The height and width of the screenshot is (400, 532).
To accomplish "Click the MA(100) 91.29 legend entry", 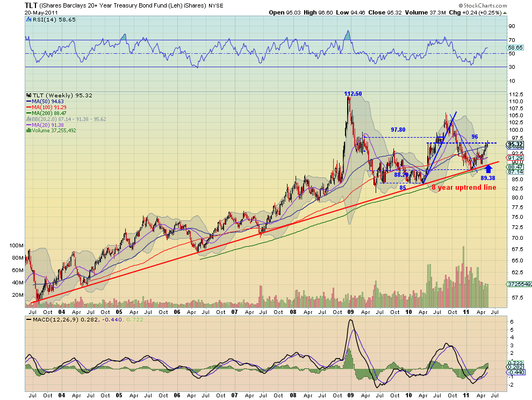I will [x=46, y=108].
